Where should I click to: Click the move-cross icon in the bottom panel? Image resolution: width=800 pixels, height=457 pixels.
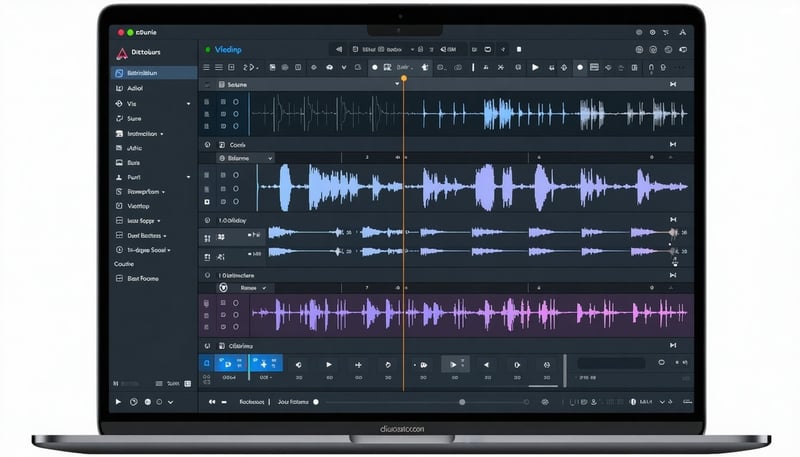pyautogui.click(x=358, y=365)
